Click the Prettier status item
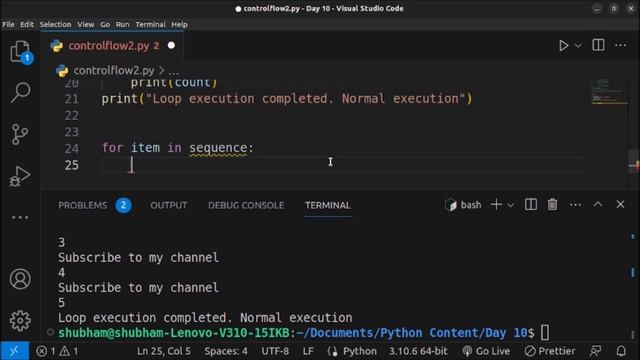The image size is (640, 360). pyautogui.click(x=550, y=351)
